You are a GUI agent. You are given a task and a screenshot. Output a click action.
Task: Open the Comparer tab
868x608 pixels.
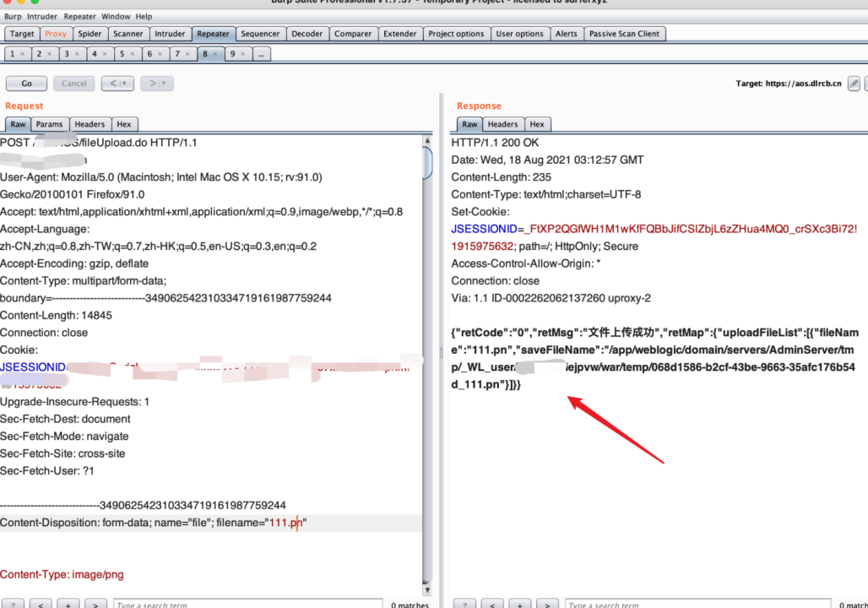tap(353, 34)
